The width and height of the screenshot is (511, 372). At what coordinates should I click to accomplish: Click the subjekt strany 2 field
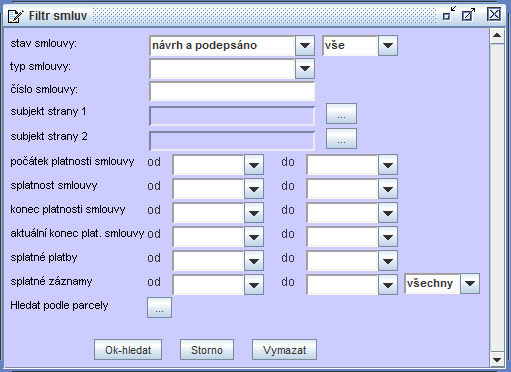click(232, 141)
